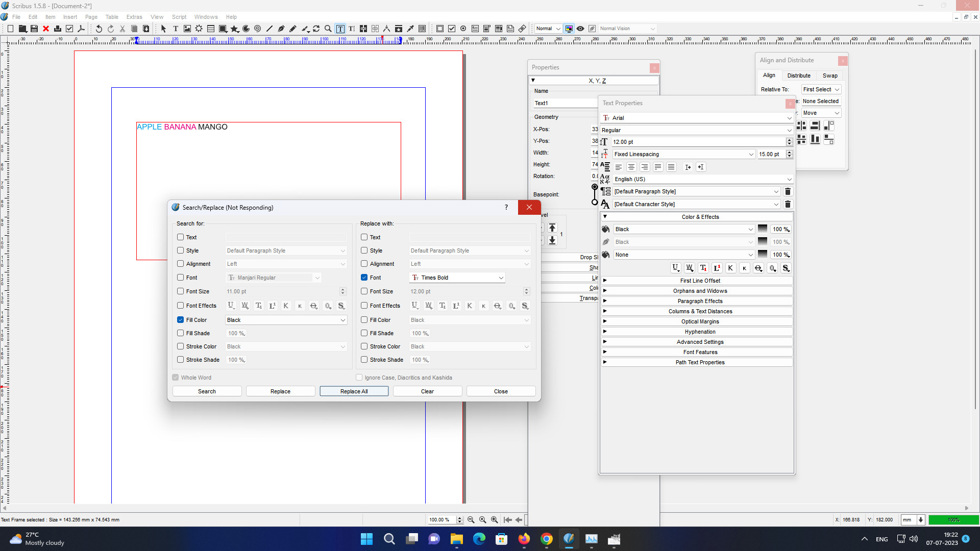The image size is (980, 551).
Task: Select the Eye Dropper tool
Action: point(410,29)
